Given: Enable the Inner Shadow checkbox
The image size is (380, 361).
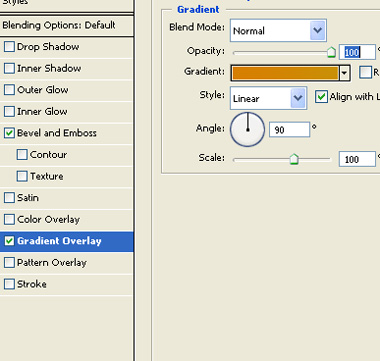Looking at the screenshot, I should pyautogui.click(x=9, y=68).
